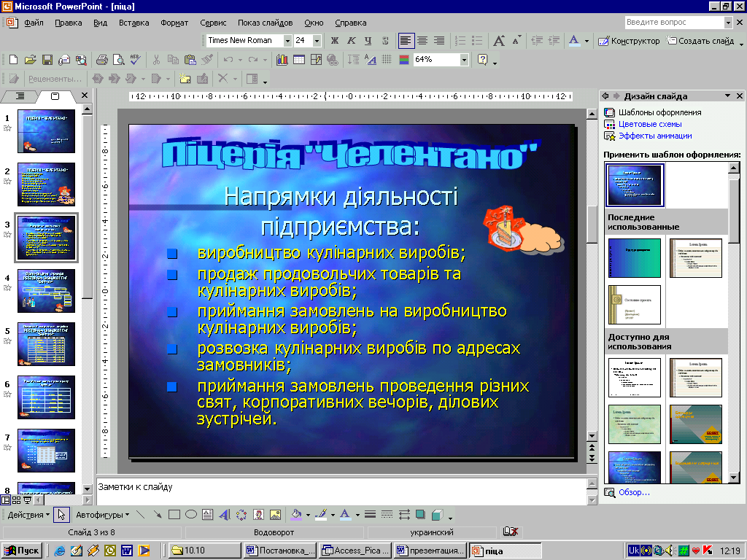Open the Эффекты анимации link

[655, 136]
